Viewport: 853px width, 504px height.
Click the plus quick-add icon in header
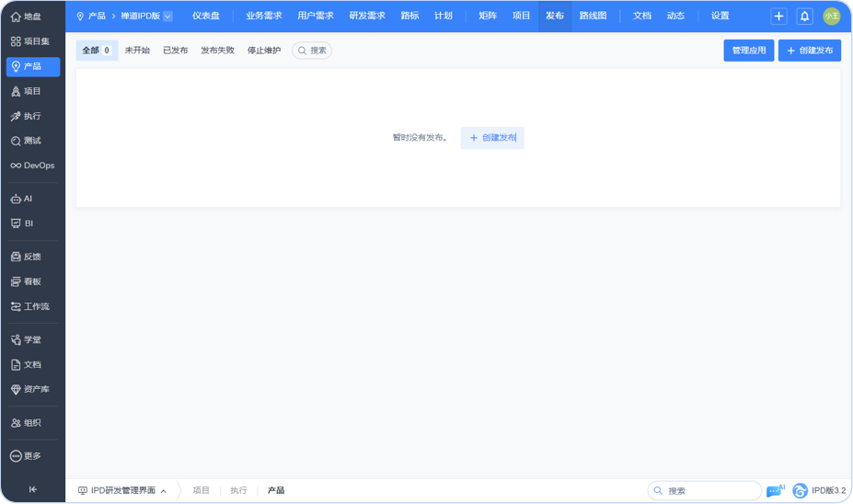click(x=778, y=17)
